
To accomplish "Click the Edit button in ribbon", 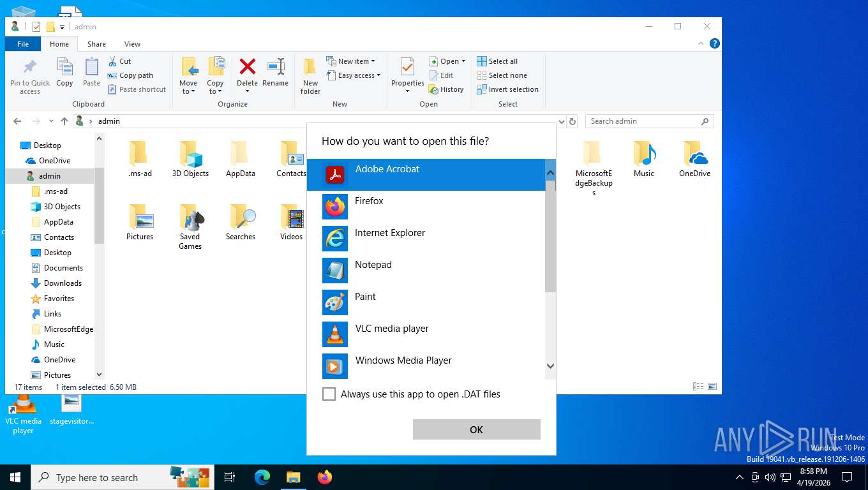I will click(x=440, y=75).
